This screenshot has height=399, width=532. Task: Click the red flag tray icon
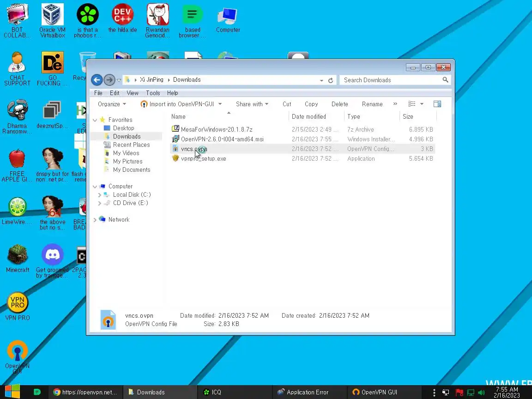point(459,393)
